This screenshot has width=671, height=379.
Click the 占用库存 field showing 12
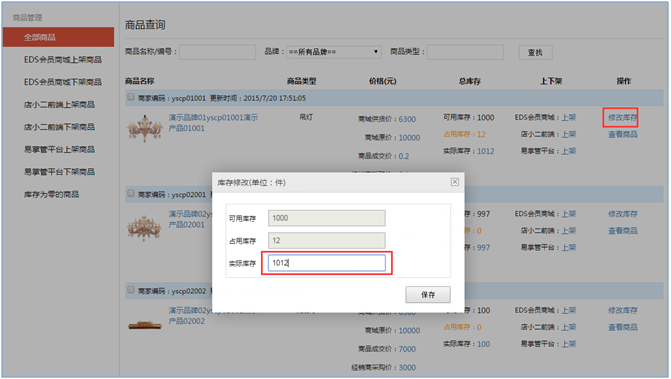[327, 240]
